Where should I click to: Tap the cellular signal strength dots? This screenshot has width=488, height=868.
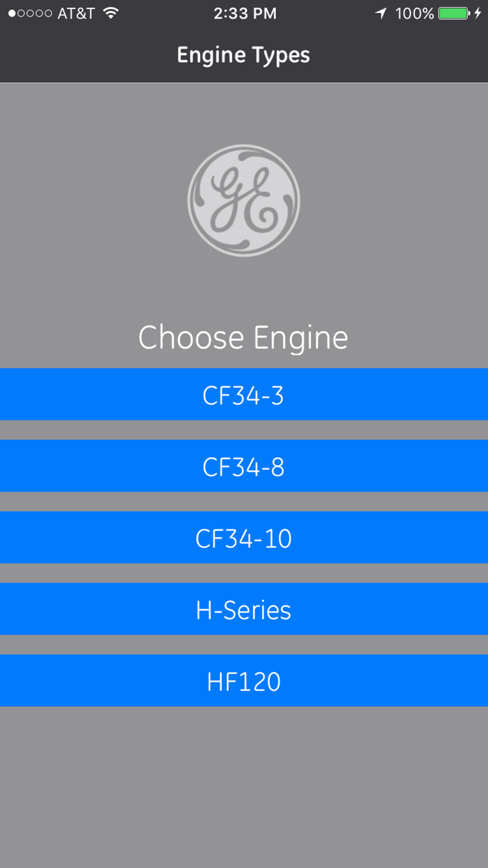[x=30, y=14]
